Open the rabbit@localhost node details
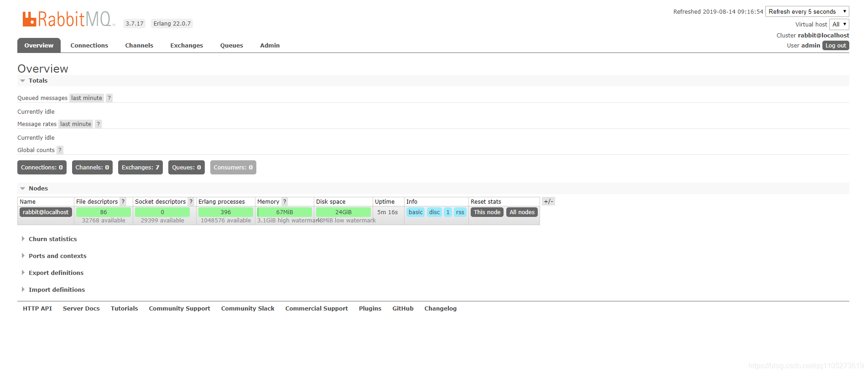Screen dimensions: 868x374 pyautogui.click(x=46, y=212)
